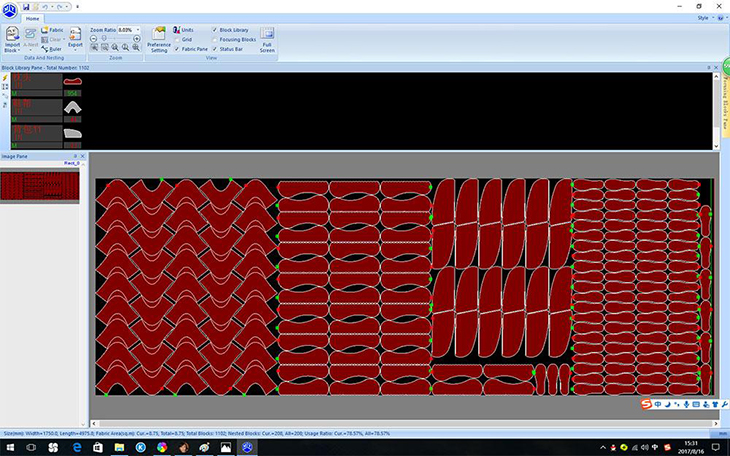730x456 pixels.
Task: Select the Home ribbon tab
Action: pyautogui.click(x=33, y=19)
